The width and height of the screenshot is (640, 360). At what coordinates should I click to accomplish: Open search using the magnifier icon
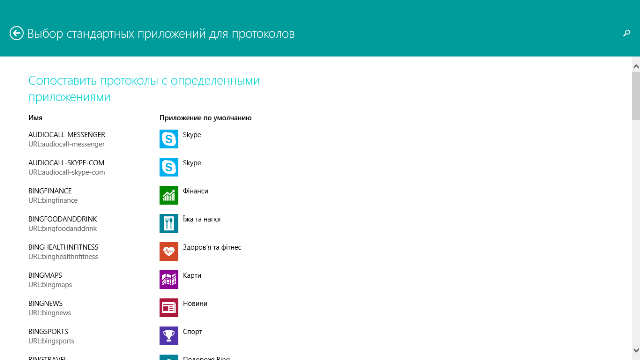[627, 33]
